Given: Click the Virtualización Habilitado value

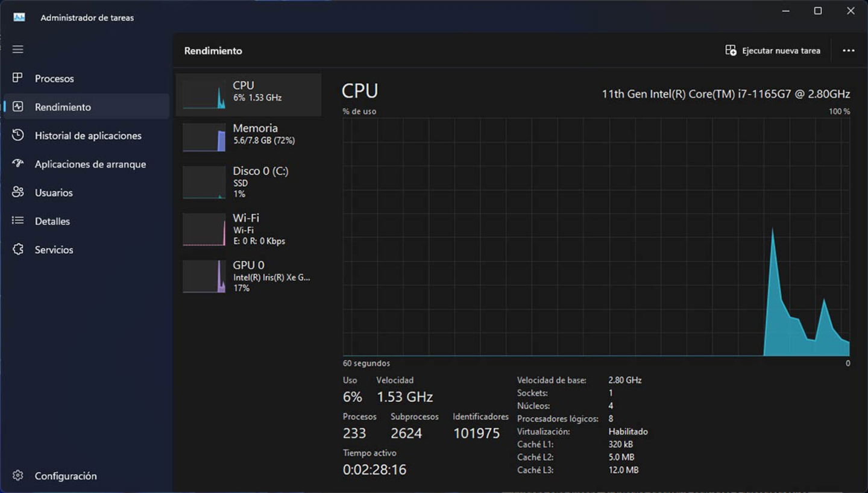Looking at the screenshot, I should click(x=628, y=432).
